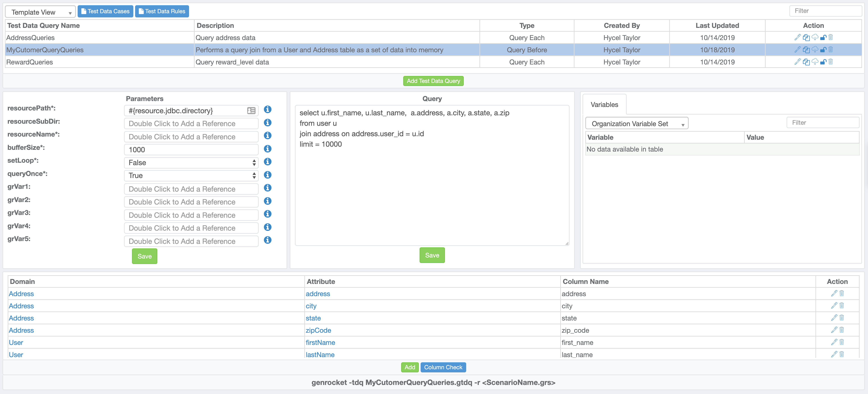Download RewardQueries via the cloud icon
Screen dimensions: 868x394
(815, 62)
